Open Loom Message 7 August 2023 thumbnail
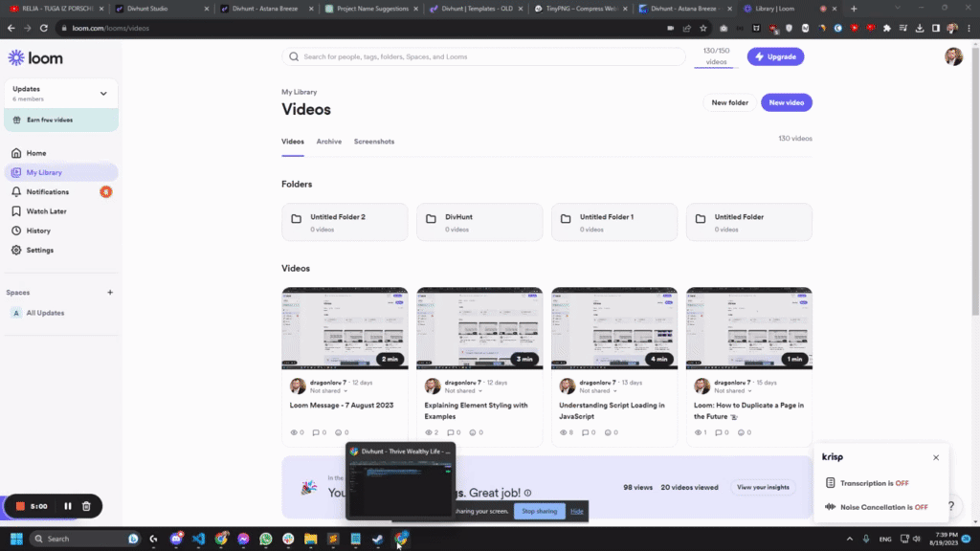 coord(345,329)
